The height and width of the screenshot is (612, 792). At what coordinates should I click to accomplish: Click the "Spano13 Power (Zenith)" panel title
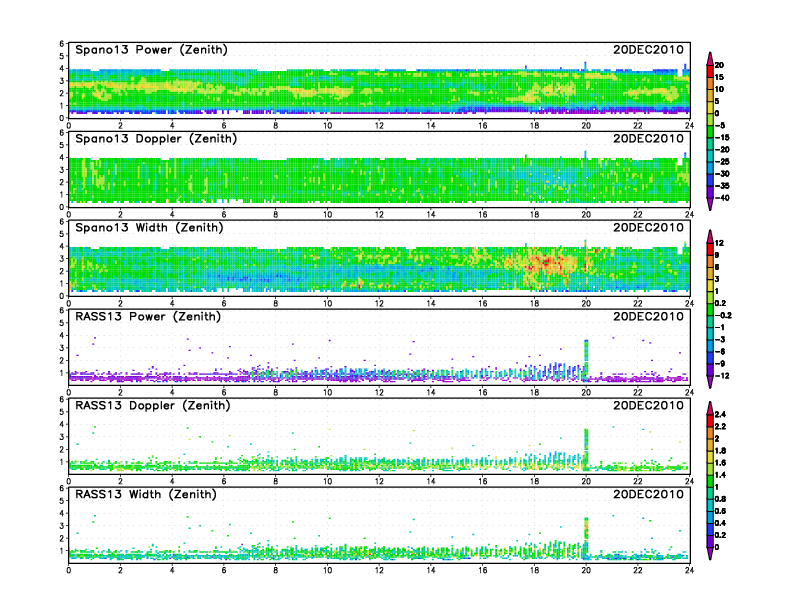tap(151, 49)
